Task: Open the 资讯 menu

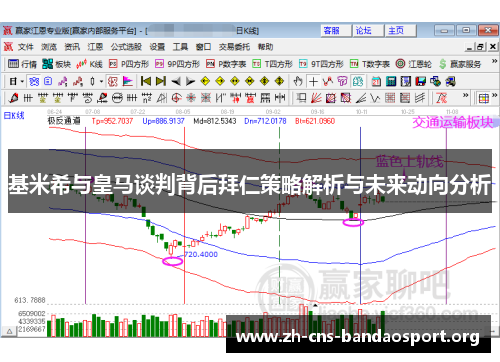Action: 72,47
